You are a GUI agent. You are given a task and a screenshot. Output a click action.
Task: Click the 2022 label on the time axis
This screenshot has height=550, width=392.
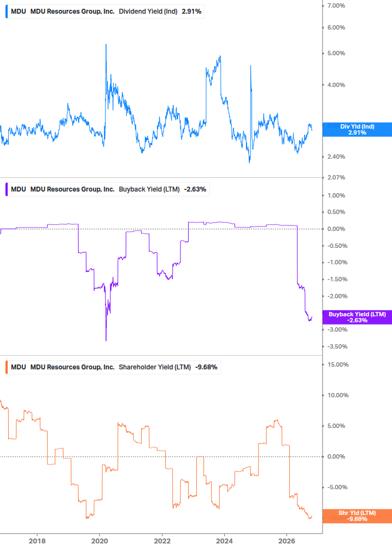tap(162, 541)
